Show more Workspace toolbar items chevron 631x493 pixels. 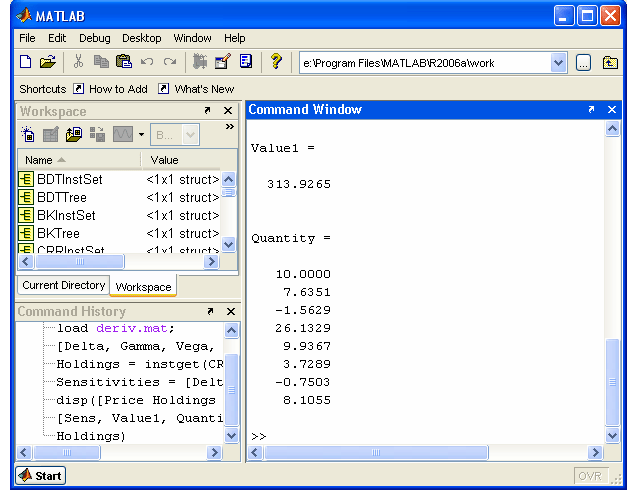tap(229, 127)
